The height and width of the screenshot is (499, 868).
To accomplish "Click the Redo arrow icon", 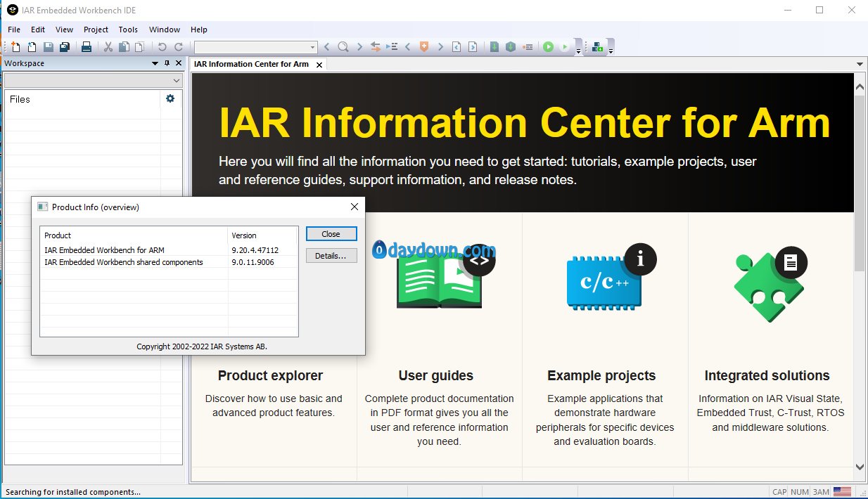I will point(179,47).
